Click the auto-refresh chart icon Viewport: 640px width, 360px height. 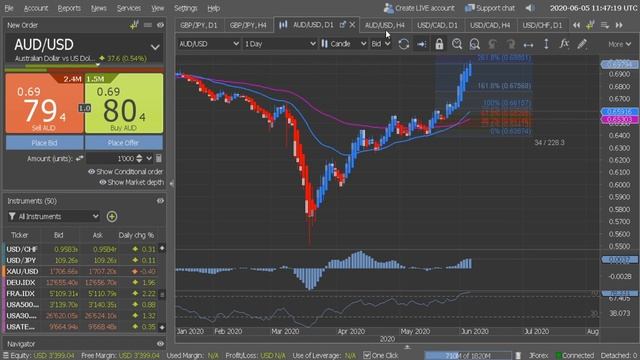click(403, 44)
